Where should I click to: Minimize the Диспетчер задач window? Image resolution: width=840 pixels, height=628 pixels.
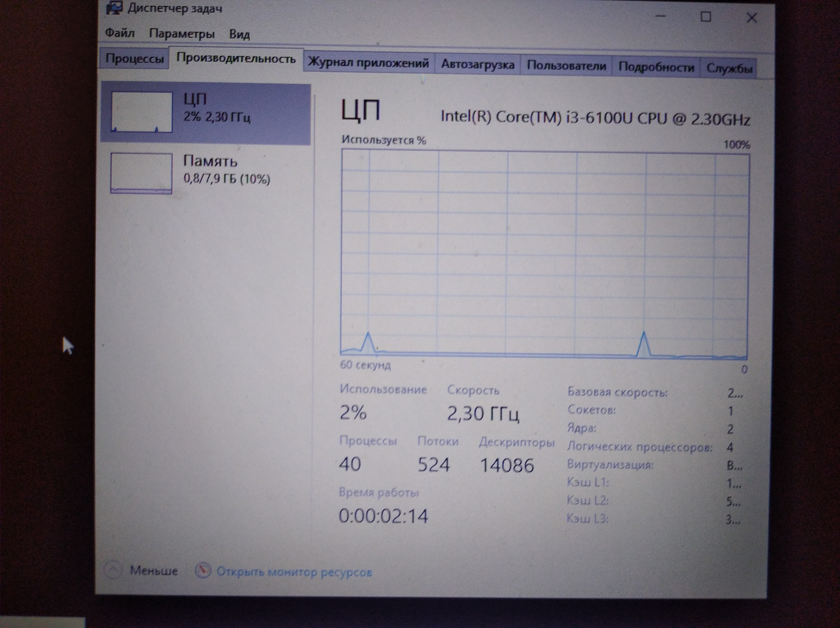tap(661, 16)
